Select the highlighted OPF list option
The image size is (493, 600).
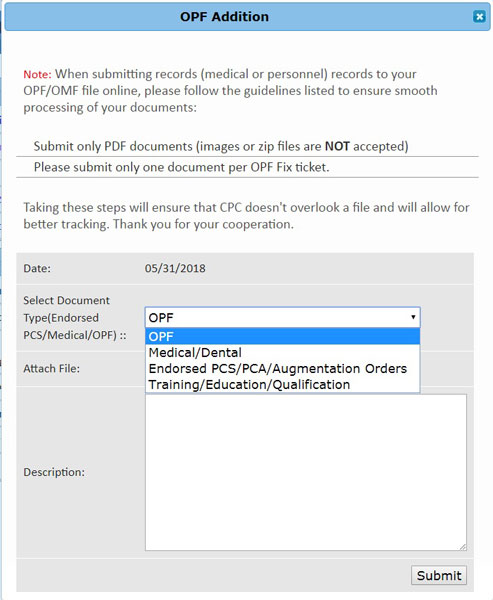(282, 337)
